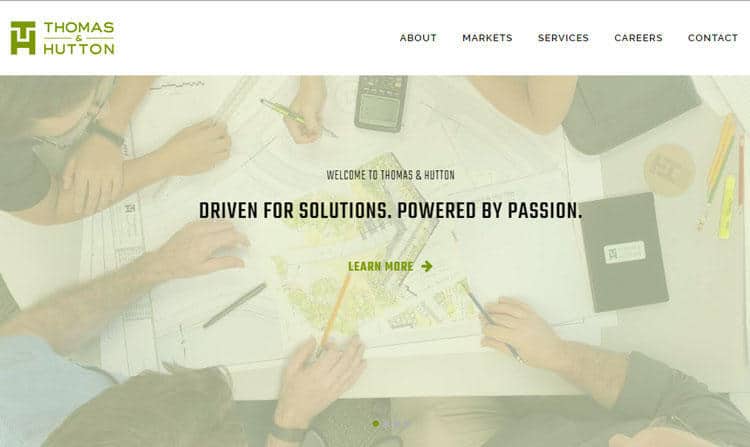This screenshot has height=447, width=750.
Task: Click the round wooden coaster in photo
Action: click(669, 170)
